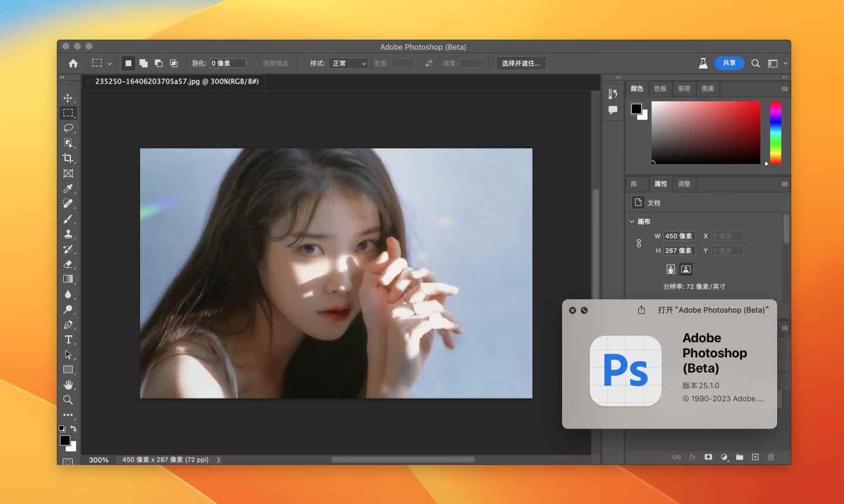Select the Dodge tool
The width and height of the screenshot is (844, 504).
[68, 309]
